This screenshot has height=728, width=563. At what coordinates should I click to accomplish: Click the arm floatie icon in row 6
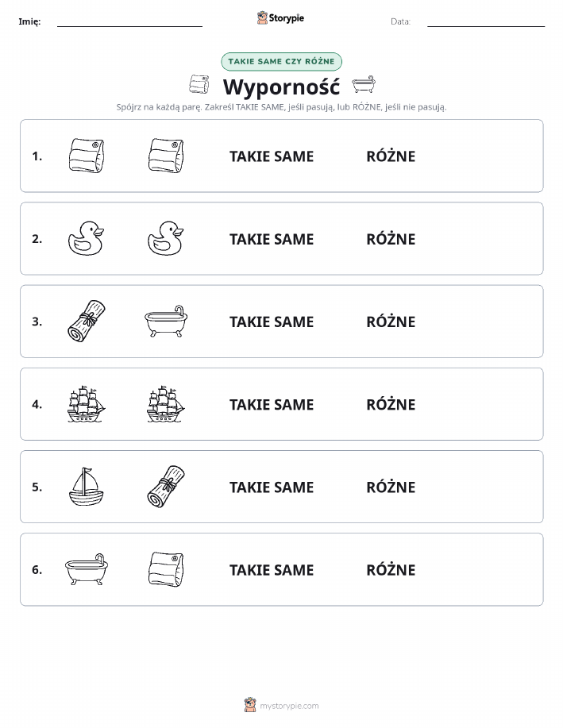point(166,569)
